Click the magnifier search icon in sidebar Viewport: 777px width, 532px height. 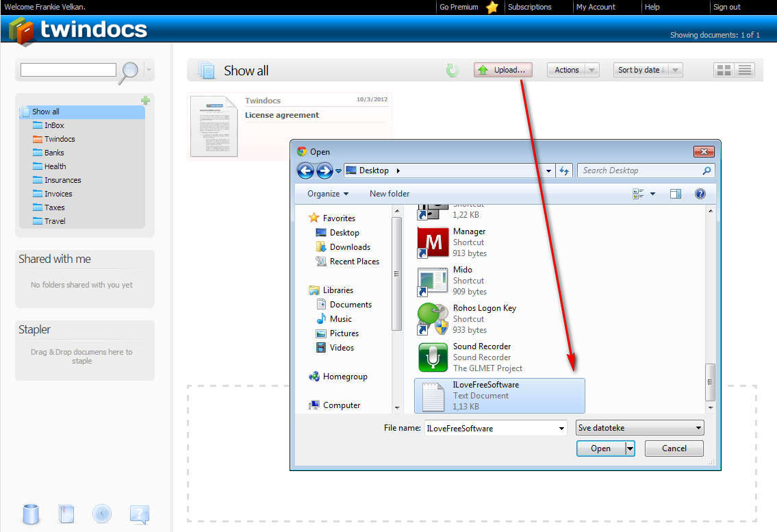tap(129, 73)
